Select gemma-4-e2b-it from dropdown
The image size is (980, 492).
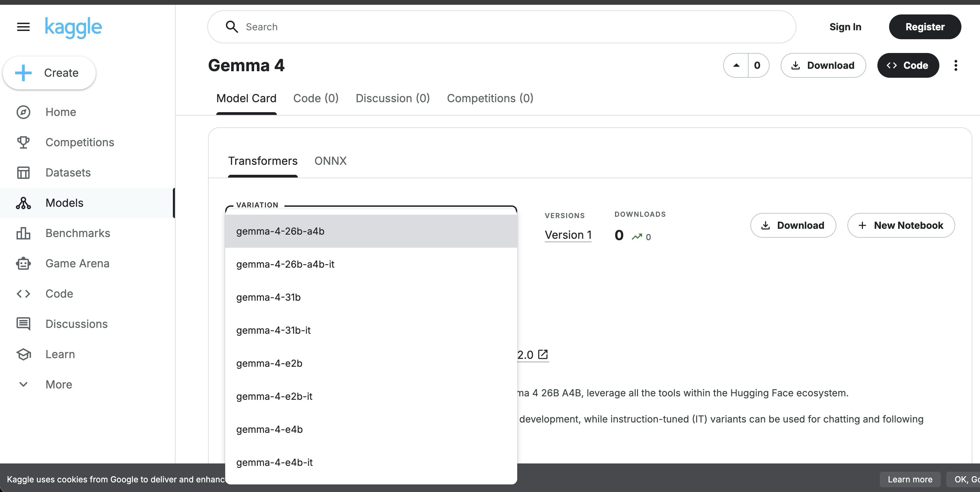pos(371,397)
